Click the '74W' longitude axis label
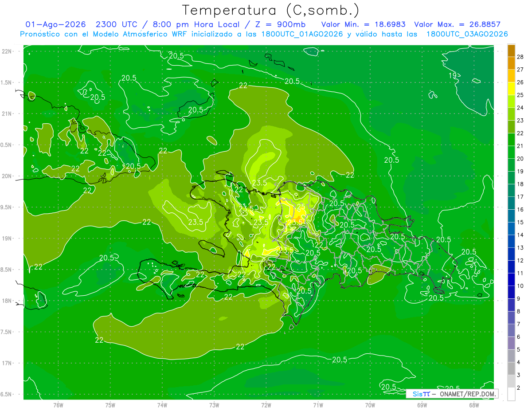The width and height of the screenshot is (532, 411). pos(162,405)
